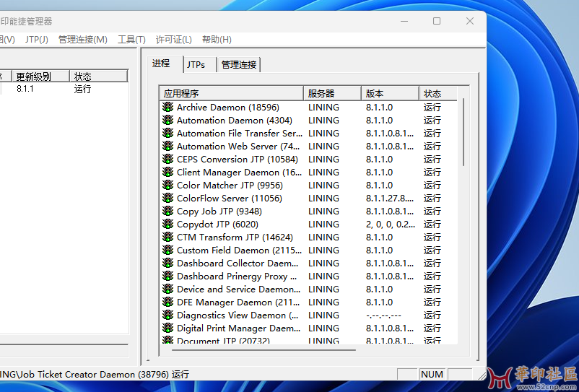
Task: Sort by the 版本 column header
Action: coord(391,93)
